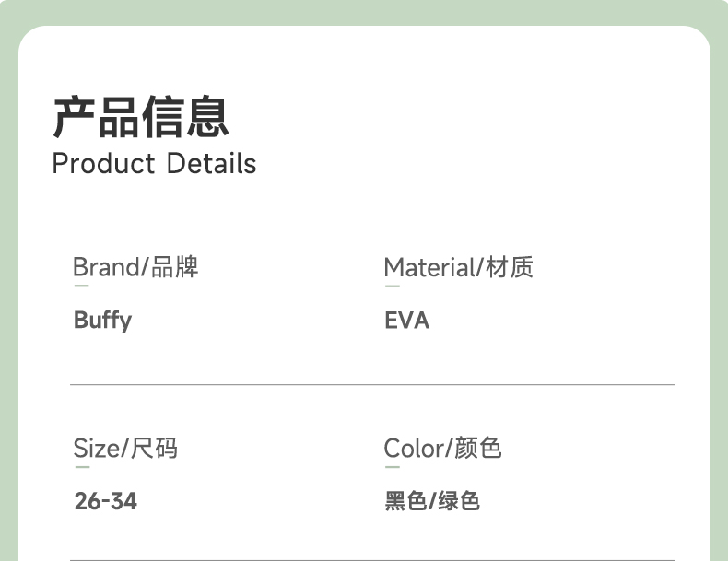Choose the 绿色 color text
The width and height of the screenshot is (728, 561).
[458, 502]
